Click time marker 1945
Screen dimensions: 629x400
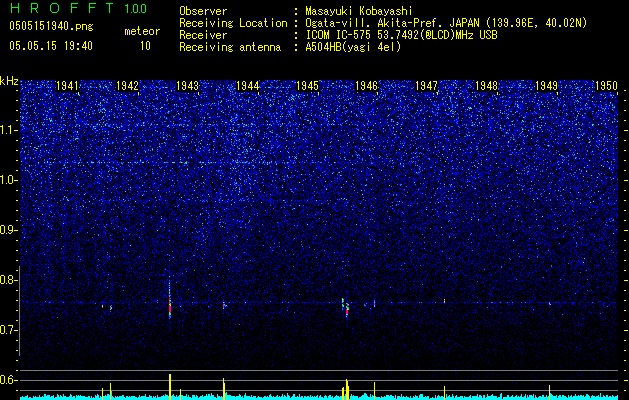(x=307, y=86)
